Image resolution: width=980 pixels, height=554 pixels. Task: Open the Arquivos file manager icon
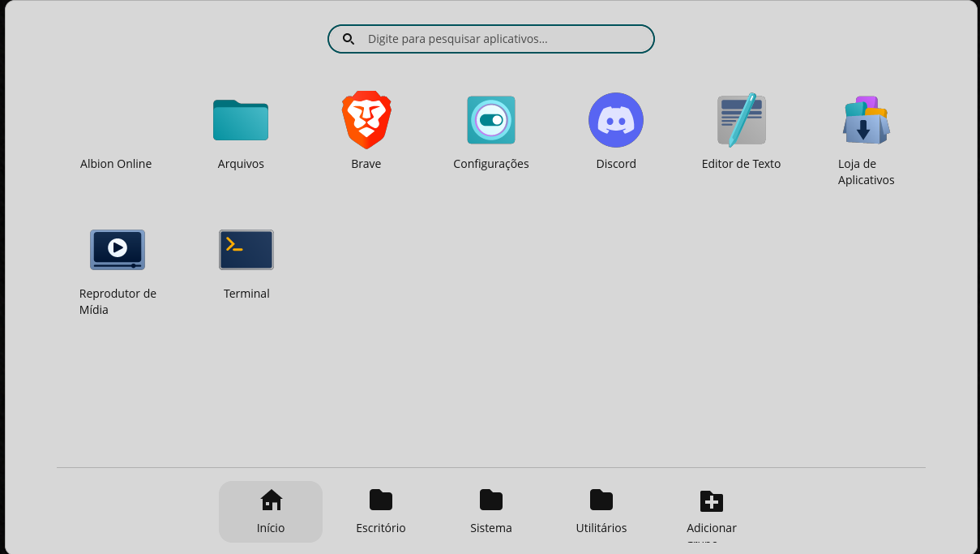click(241, 120)
